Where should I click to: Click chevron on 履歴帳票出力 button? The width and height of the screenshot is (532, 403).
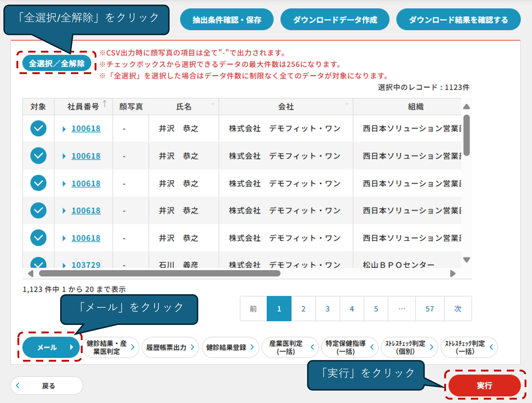point(192,347)
